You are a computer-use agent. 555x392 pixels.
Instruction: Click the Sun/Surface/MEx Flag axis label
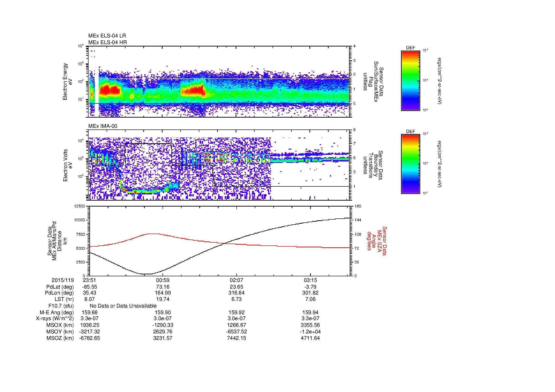[x=373, y=82]
